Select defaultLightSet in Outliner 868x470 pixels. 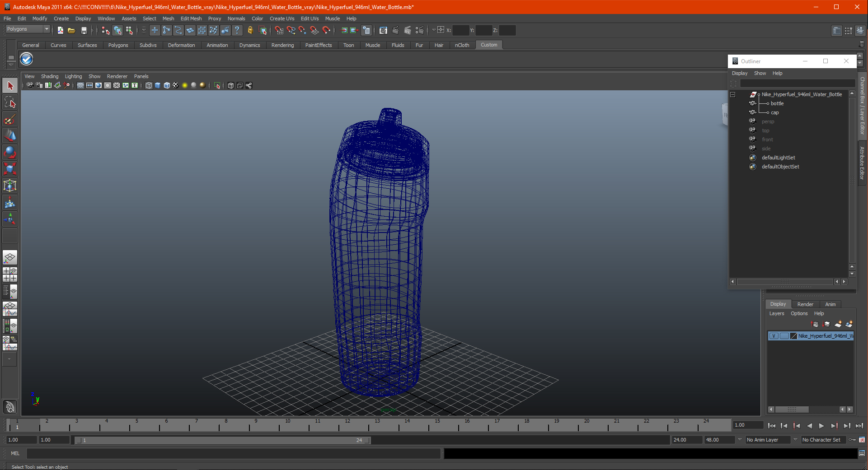[778, 158]
